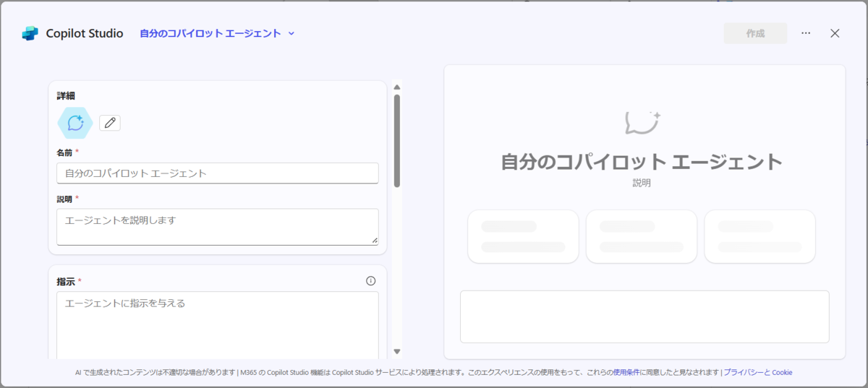Click the 詳細 section heading

click(x=66, y=95)
